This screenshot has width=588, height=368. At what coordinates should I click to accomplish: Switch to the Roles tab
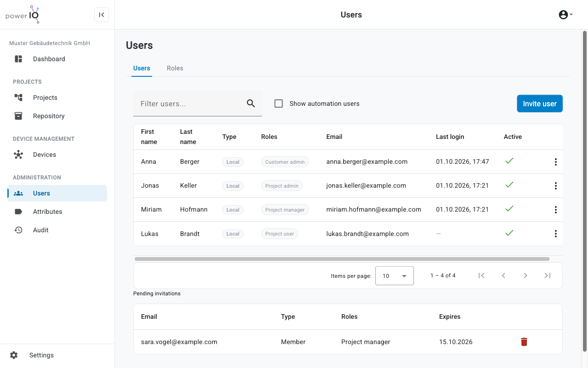click(175, 68)
